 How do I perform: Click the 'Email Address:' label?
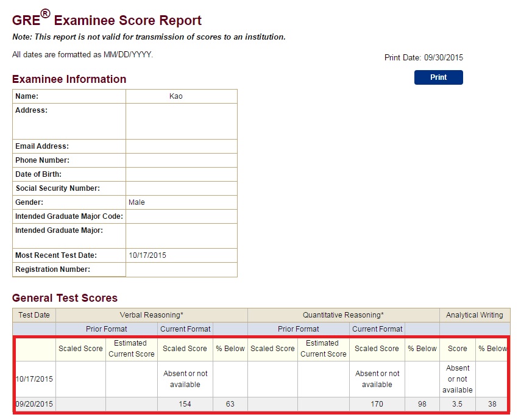pyautogui.click(x=42, y=146)
